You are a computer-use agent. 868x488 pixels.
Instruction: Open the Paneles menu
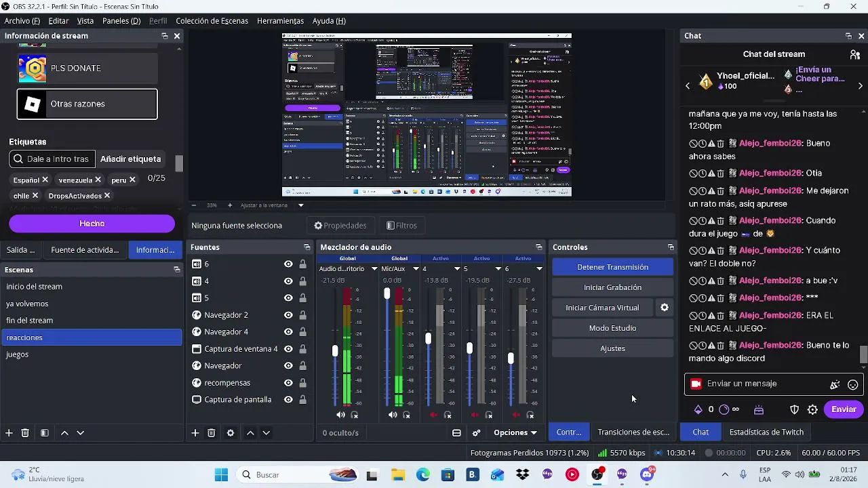pos(121,21)
